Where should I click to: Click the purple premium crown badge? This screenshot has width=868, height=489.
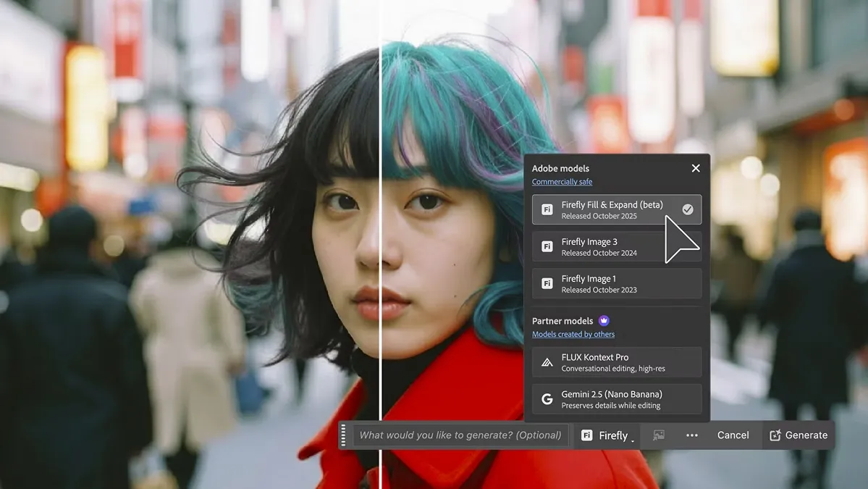[604, 321]
